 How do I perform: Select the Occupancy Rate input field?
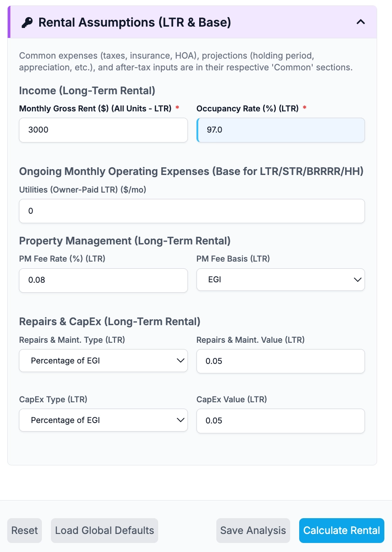tap(280, 130)
